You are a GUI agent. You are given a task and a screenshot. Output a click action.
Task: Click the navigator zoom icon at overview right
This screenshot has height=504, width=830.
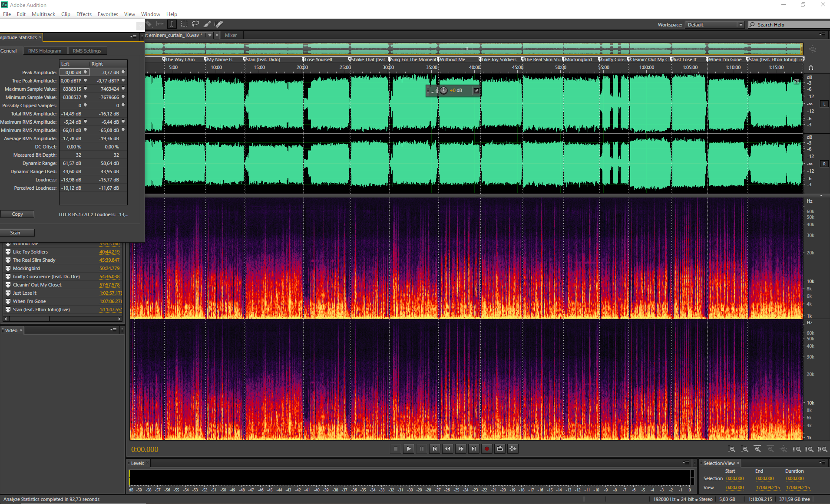pyautogui.click(x=813, y=49)
